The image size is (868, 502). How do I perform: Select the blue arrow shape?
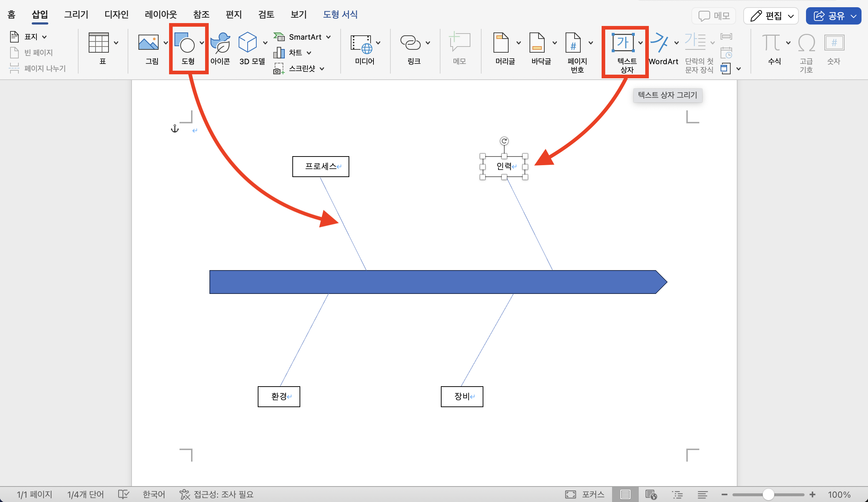(x=438, y=282)
